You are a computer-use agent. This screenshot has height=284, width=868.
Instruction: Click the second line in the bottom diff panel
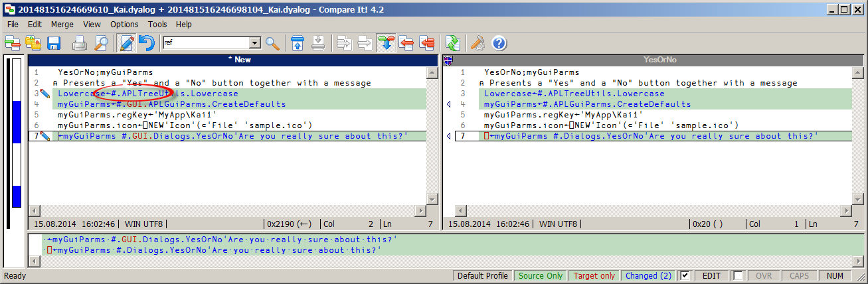213,250
